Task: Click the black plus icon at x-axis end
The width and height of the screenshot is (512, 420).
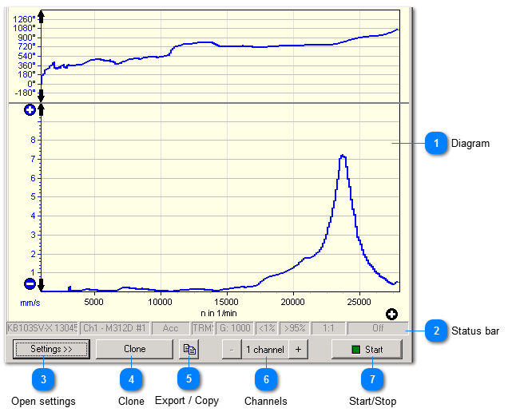Action: [392, 313]
